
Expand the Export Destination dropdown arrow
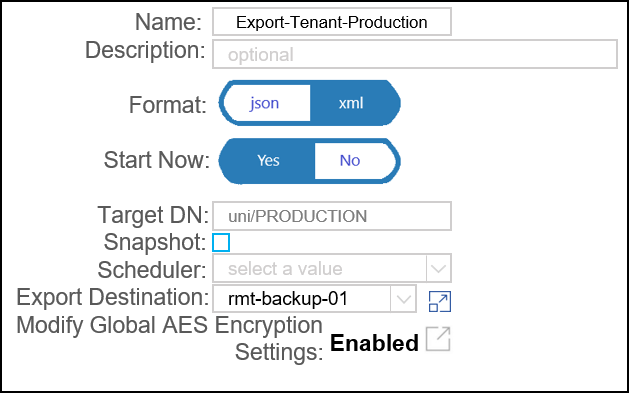coord(404,299)
